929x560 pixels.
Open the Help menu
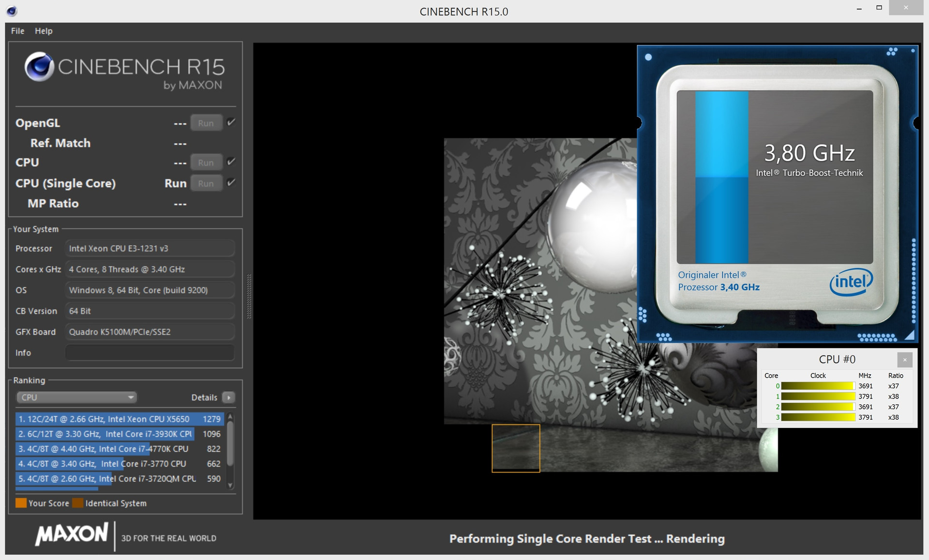tap(43, 31)
